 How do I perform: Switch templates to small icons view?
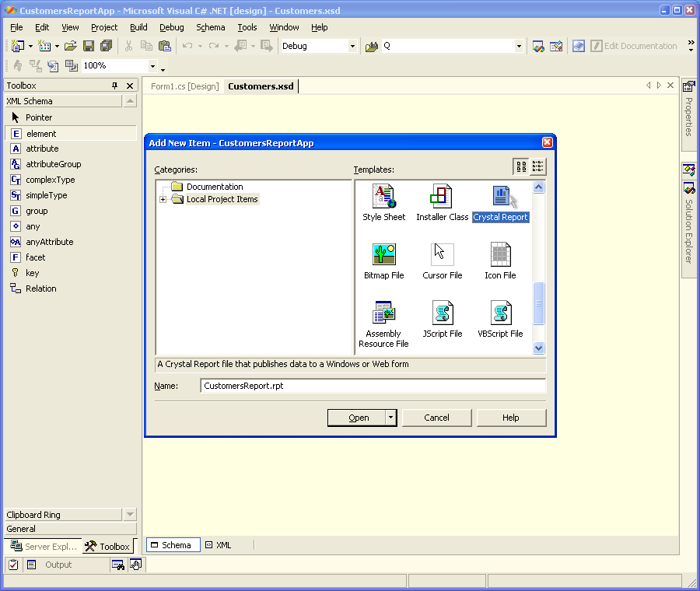[538, 166]
